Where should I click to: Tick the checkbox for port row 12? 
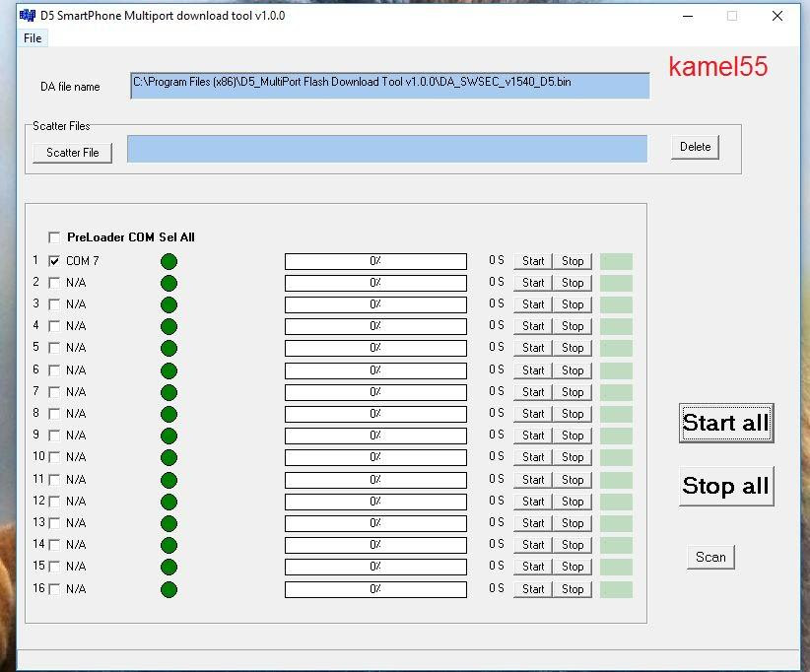pos(54,502)
